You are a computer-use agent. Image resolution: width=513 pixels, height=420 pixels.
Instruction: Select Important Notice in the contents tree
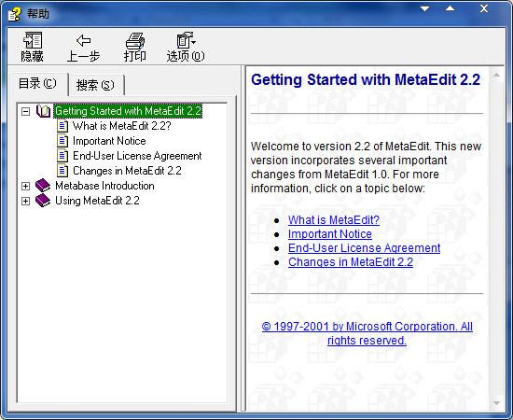tap(109, 141)
